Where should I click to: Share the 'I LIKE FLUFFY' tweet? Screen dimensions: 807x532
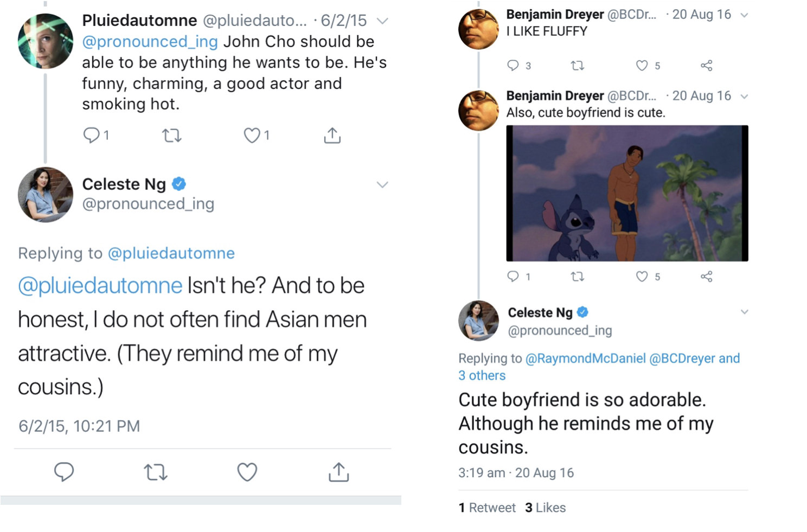(x=706, y=66)
